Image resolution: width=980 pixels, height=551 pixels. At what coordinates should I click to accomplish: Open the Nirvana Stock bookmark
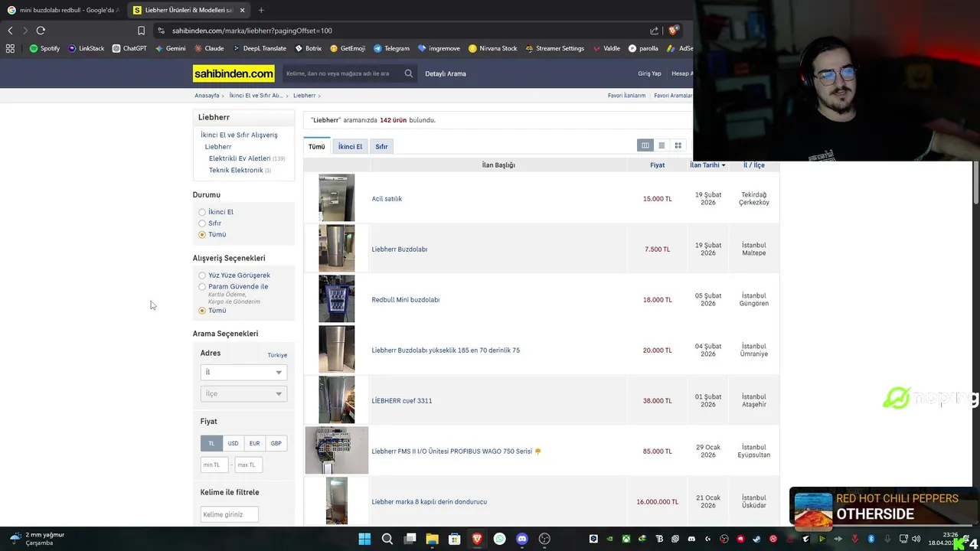(x=492, y=48)
